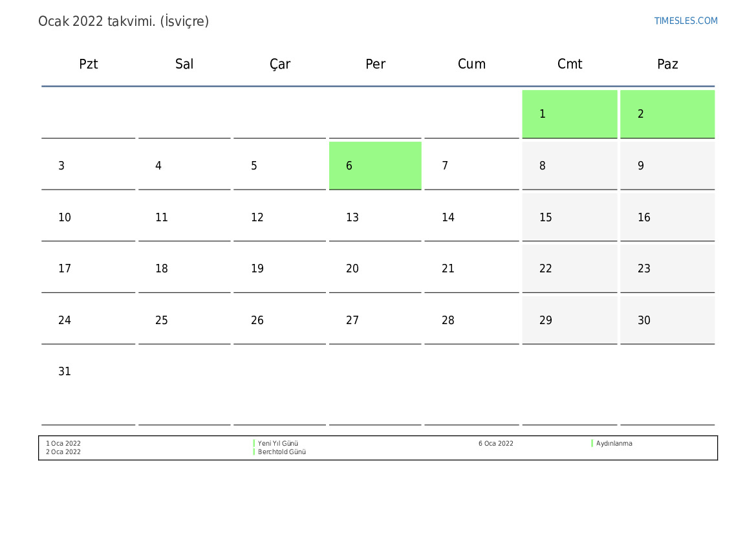Select the 6 Oca 2022 legend date

tap(496, 444)
